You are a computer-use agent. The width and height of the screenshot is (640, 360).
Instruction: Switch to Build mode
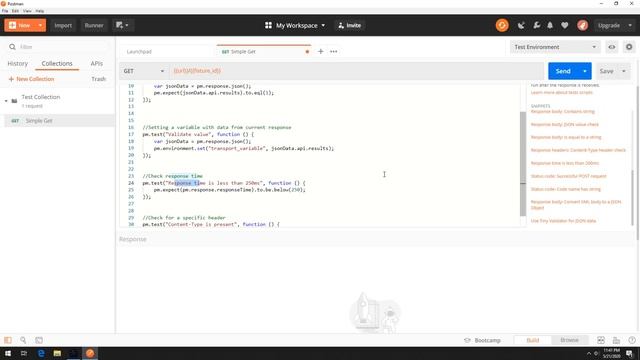pyautogui.click(x=533, y=340)
